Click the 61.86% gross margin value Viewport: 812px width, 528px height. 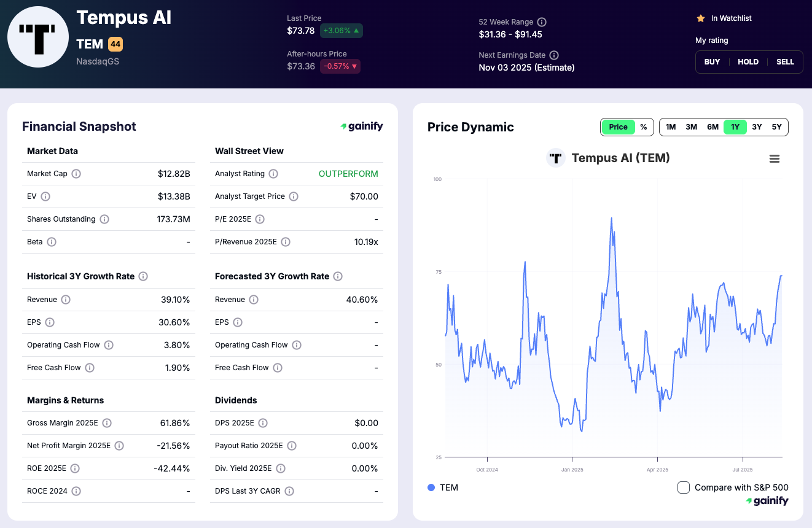point(174,423)
